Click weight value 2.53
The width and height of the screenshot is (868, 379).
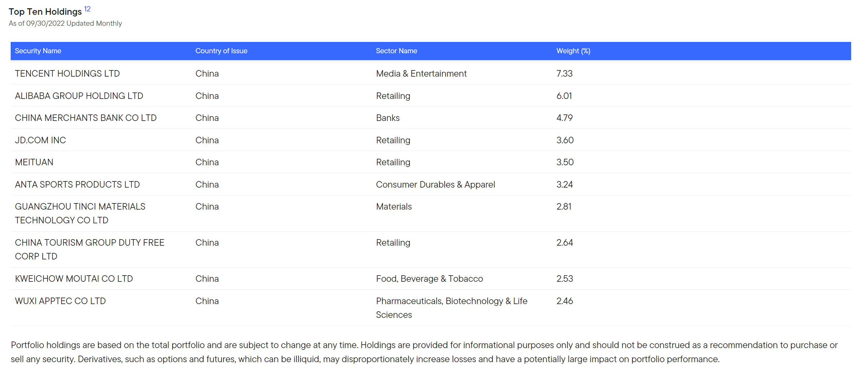click(x=565, y=279)
